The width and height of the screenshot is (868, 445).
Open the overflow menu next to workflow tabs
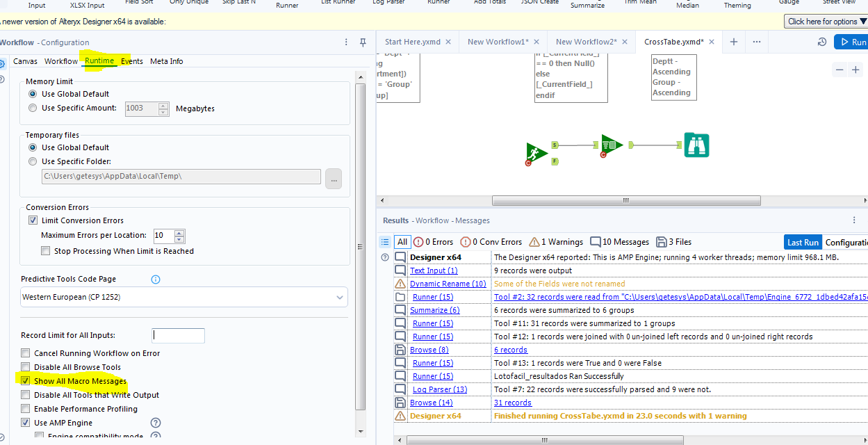click(x=756, y=42)
